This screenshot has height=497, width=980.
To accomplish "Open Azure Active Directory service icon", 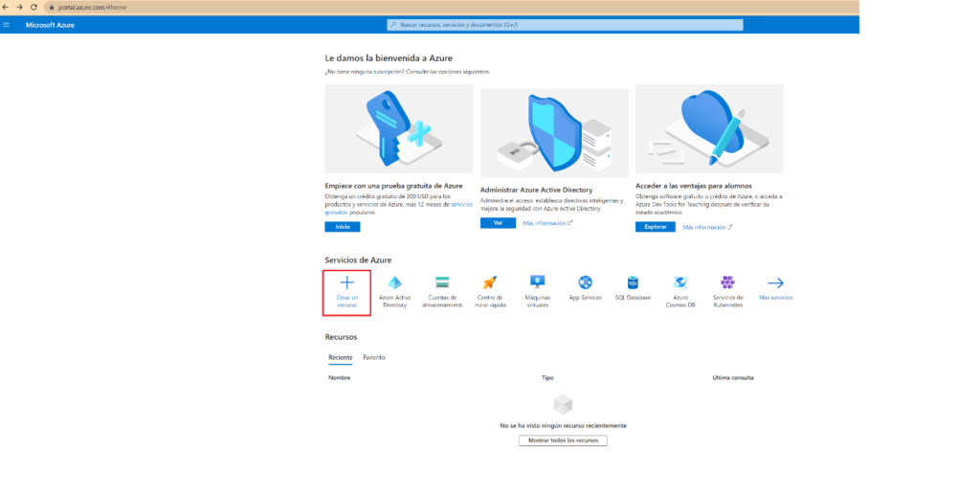I will pyautogui.click(x=394, y=282).
